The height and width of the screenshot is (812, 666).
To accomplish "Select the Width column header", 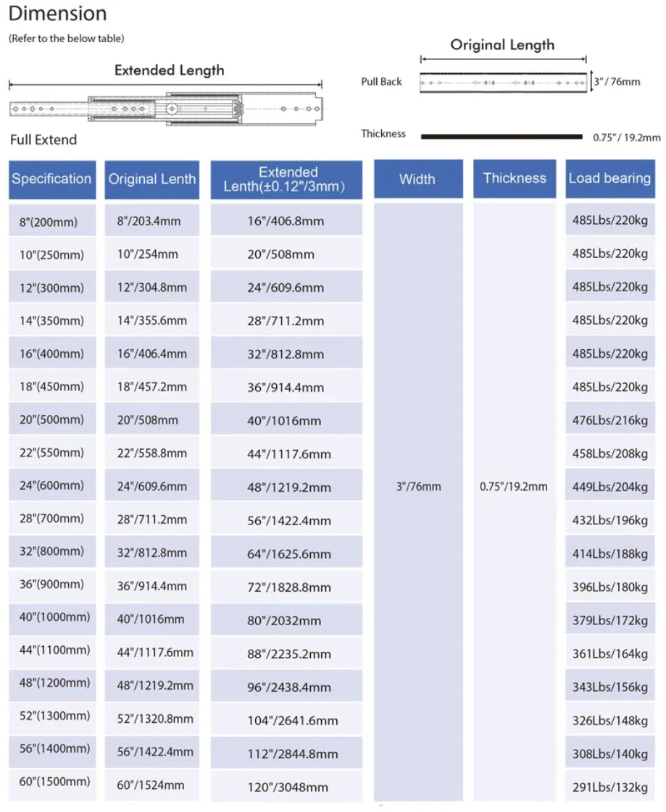I will pyautogui.click(x=417, y=179).
